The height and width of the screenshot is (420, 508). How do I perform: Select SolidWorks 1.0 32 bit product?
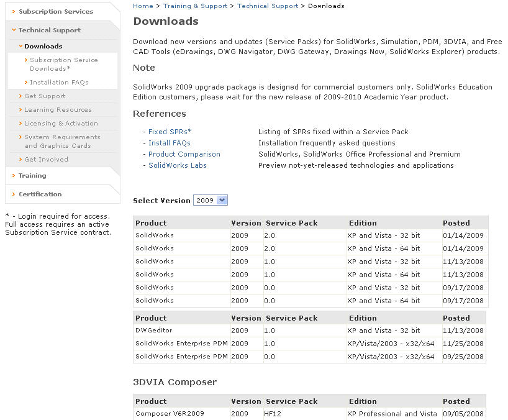coord(154,261)
